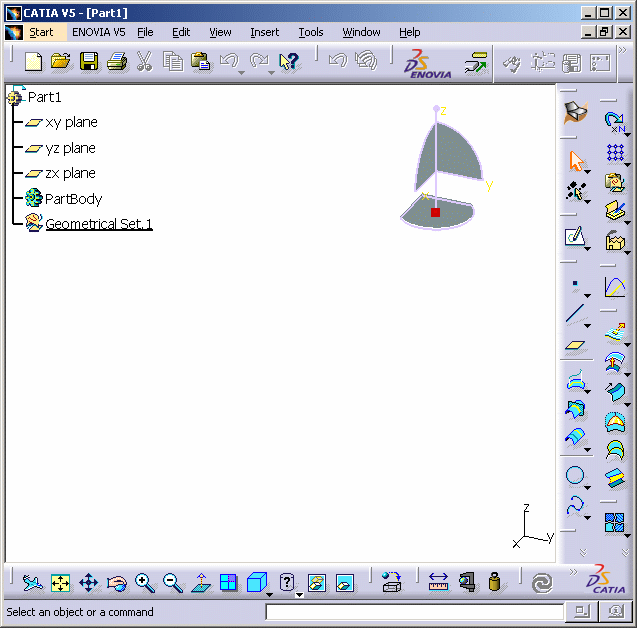This screenshot has width=637, height=628.
Task: Click the Cut scissors icon
Action: [144, 62]
